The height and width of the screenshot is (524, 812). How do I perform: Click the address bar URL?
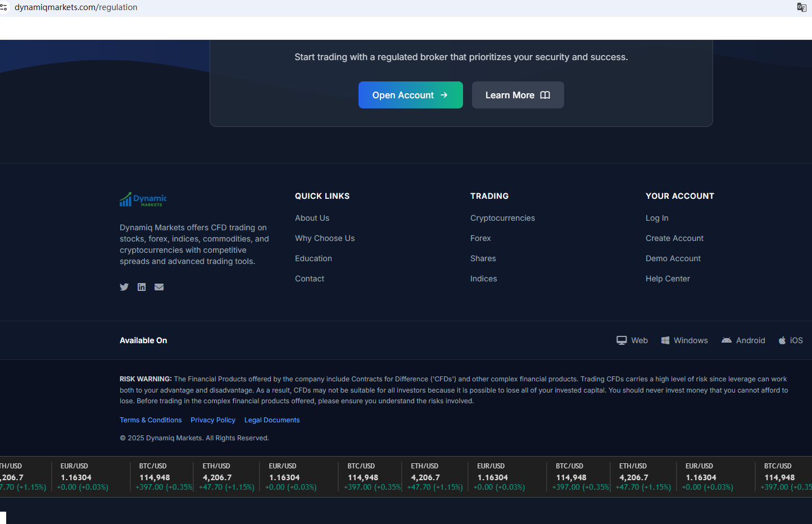(76, 7)
